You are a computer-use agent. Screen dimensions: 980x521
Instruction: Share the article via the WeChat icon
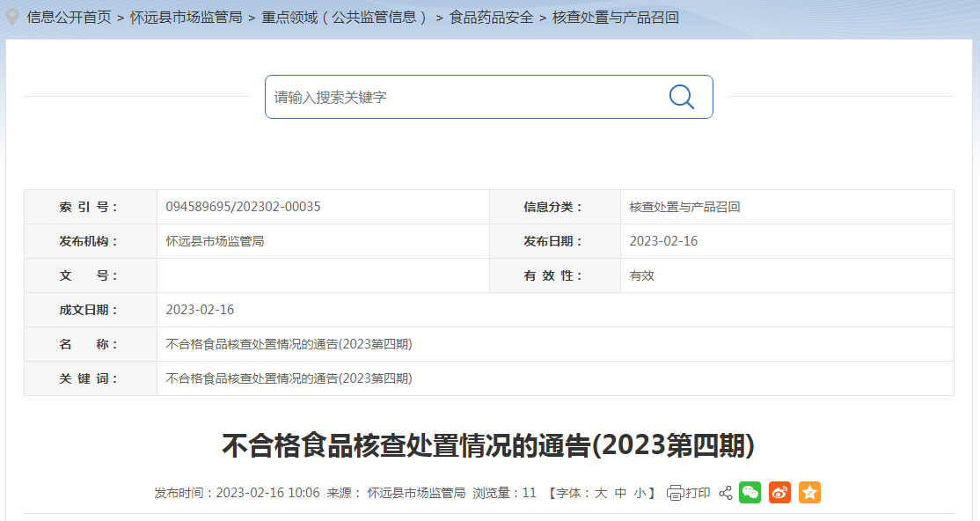tap(750, 493)
